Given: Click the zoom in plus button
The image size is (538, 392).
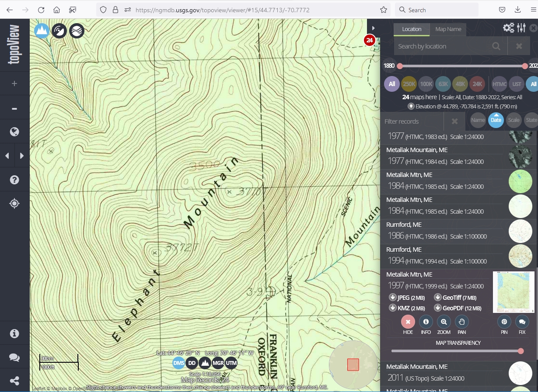Looking at the screenshot, I should (14, 83).
